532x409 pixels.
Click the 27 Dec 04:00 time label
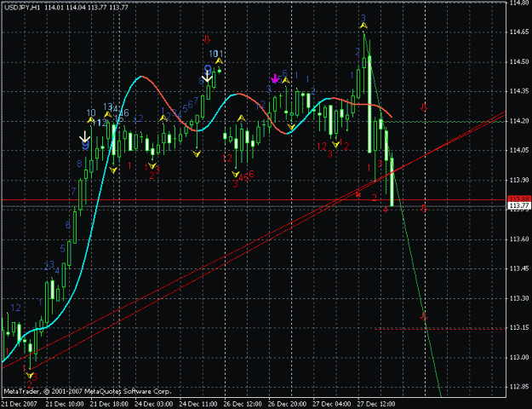click(x=331, y=404)
